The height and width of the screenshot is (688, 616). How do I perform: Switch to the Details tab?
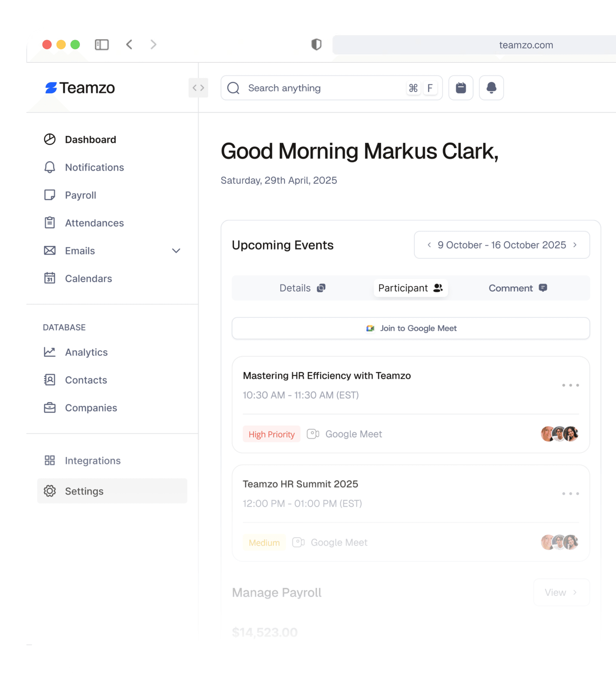click(x=303, y=288)
